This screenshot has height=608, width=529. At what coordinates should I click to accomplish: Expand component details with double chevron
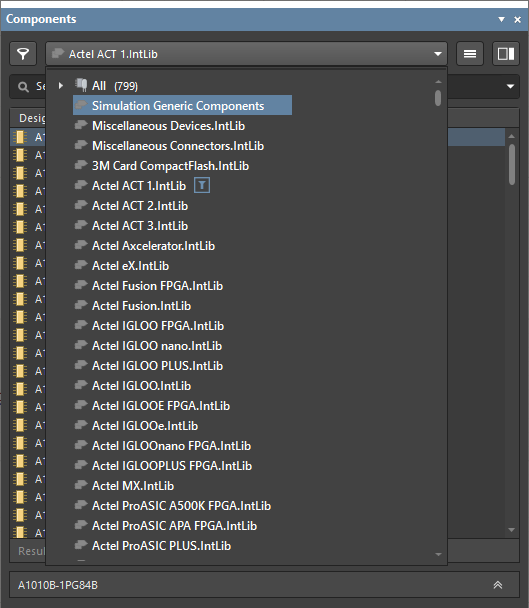pos(498,585)
